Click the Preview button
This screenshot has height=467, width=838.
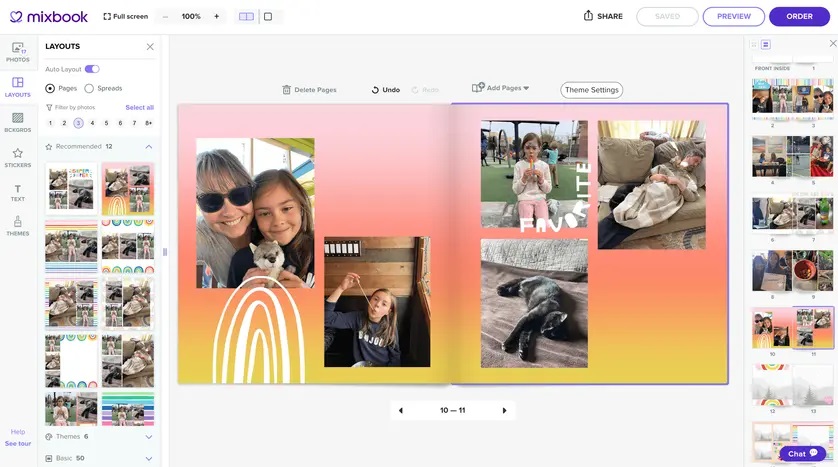coord(733,16)
